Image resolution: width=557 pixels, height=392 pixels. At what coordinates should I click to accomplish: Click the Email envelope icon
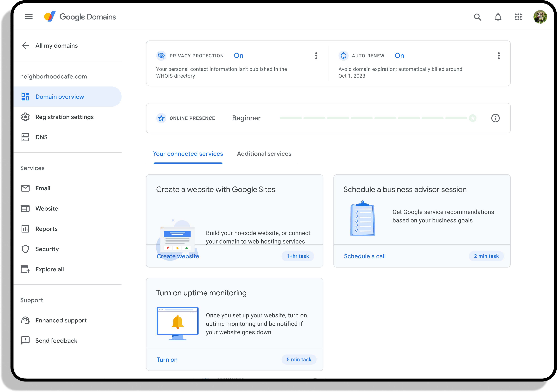(x=25, y=188)
